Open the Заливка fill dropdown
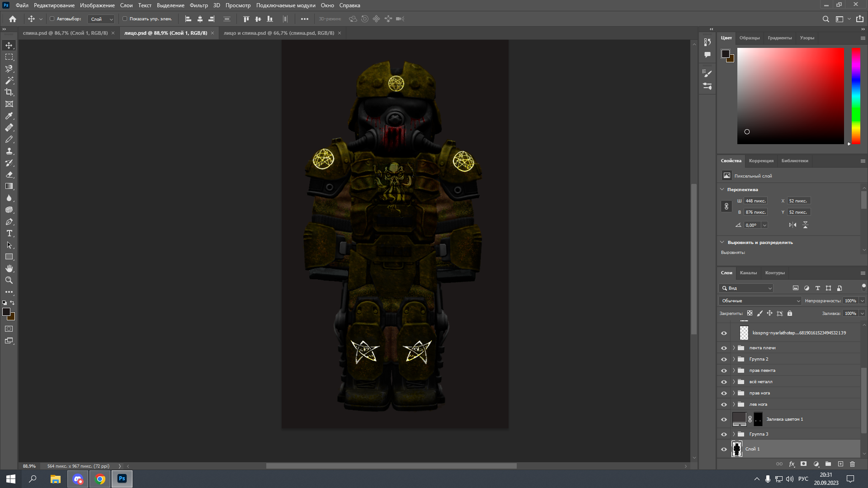This screenshot has width=868, height=488. click(x=862, y=314)
